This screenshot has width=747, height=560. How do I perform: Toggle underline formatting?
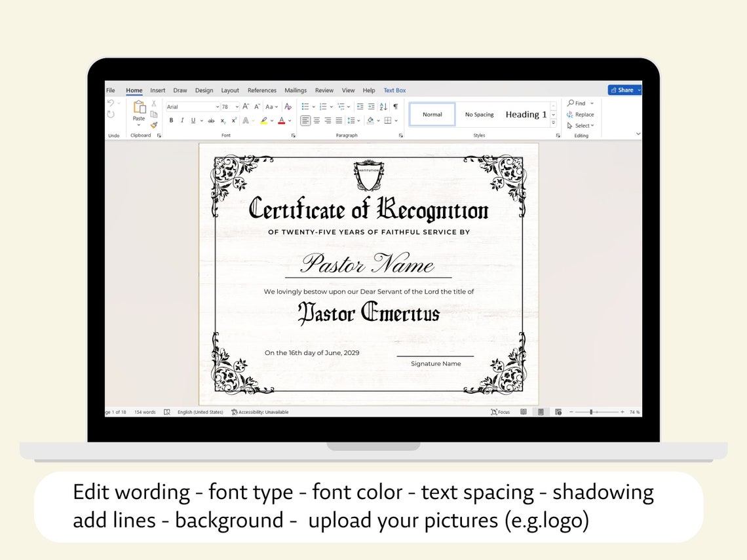(x=192, y=121)
